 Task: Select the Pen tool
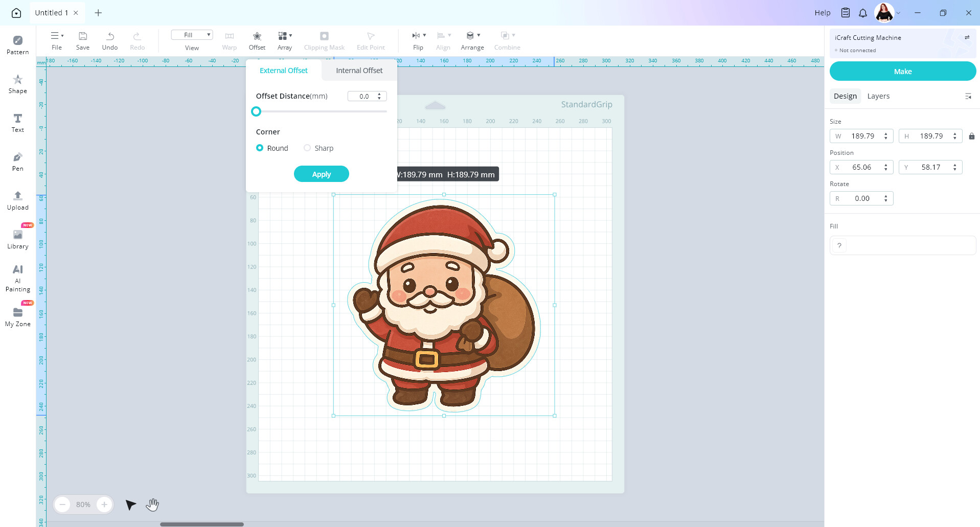[17, 162]
